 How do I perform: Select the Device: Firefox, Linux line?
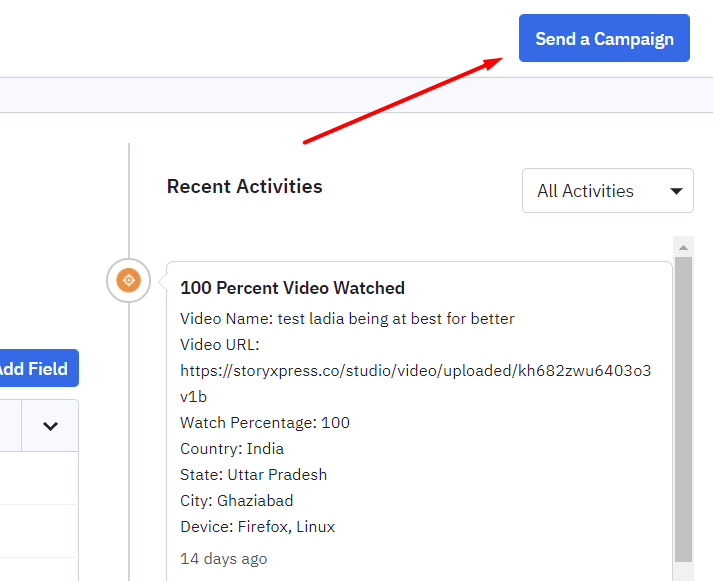click(x=257, y=526)
